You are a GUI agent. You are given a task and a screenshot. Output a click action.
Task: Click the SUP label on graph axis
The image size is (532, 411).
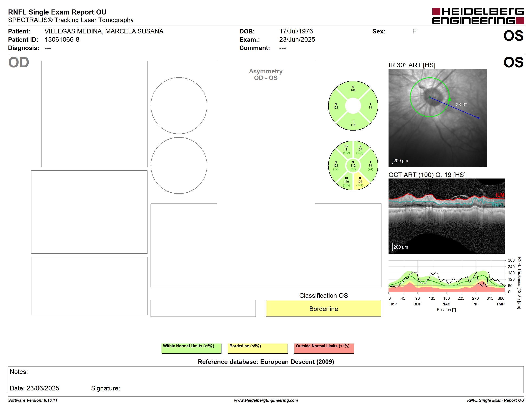tap(417, 304)
